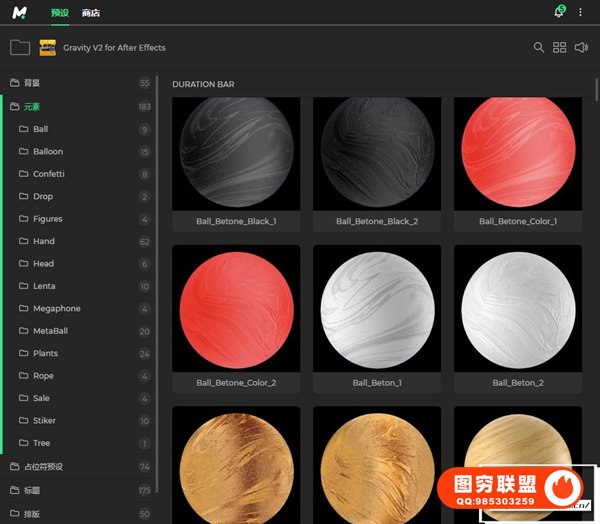The height and width of the screenshot is (524, 600).
Task: Select the Confetti folder
Action: 48,174
